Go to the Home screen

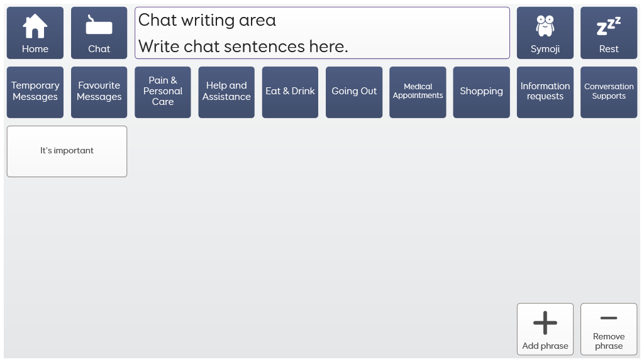click(35, 33)
